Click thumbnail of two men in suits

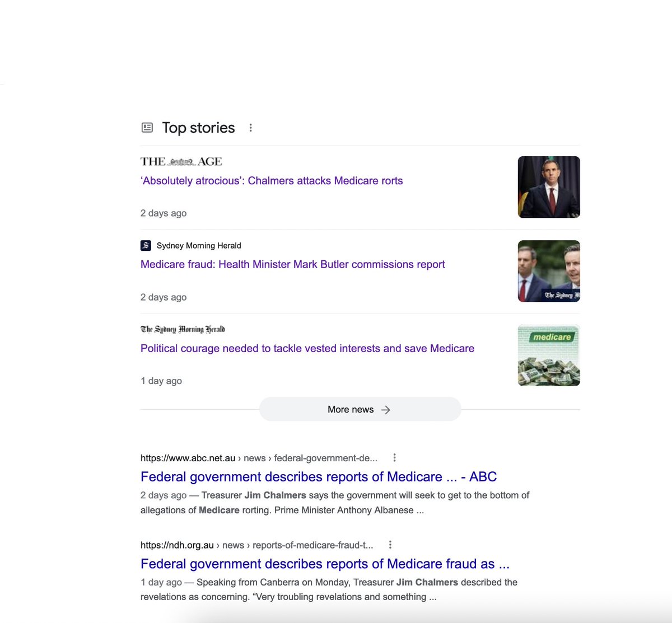click(x=549, y=271)
